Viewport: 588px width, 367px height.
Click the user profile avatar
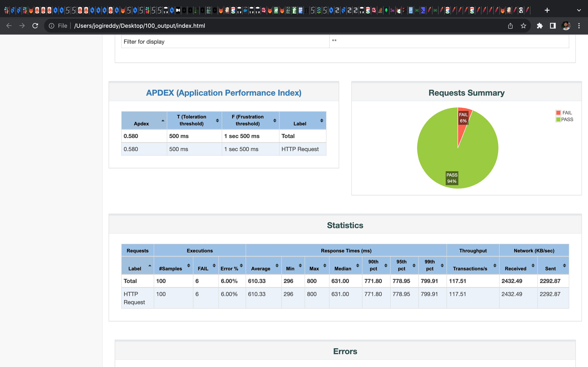click(566, 26)
